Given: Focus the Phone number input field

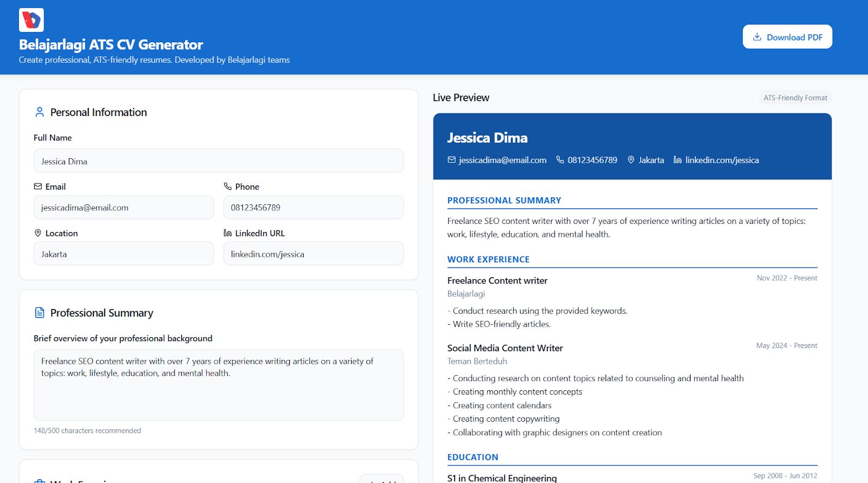Looking at the screenshot, I should pos(314,208).
